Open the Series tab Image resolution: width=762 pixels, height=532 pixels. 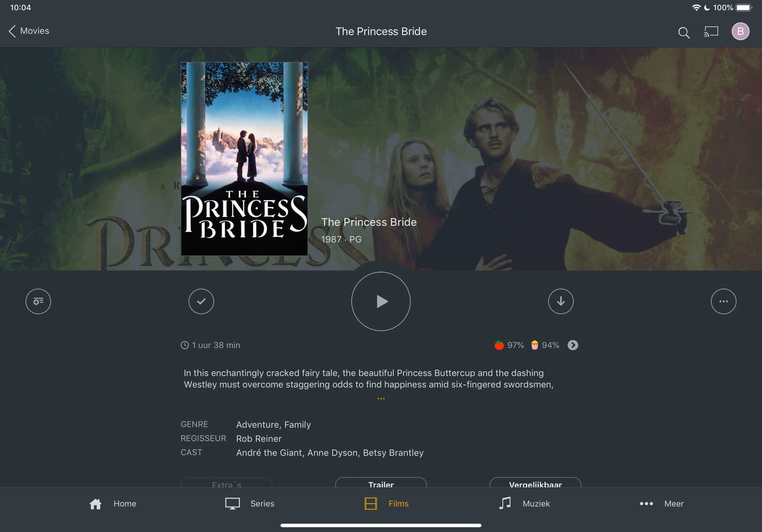(250, 503)
